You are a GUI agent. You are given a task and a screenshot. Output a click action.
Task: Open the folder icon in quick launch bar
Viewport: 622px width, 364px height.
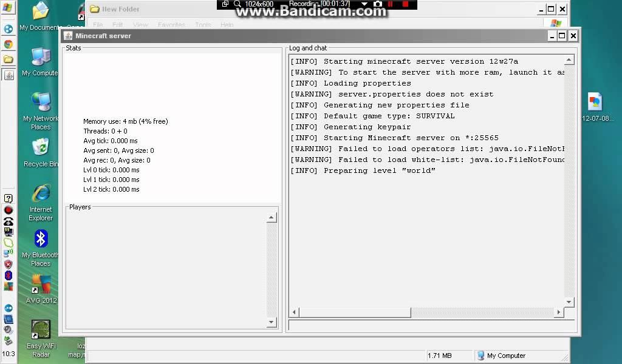8,59
